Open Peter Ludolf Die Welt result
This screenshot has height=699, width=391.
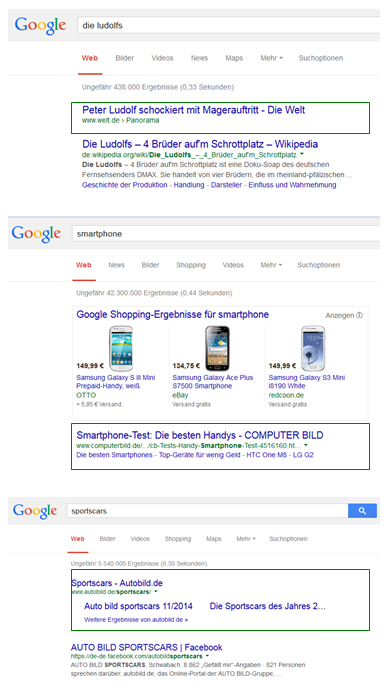(x=193, y=110)
